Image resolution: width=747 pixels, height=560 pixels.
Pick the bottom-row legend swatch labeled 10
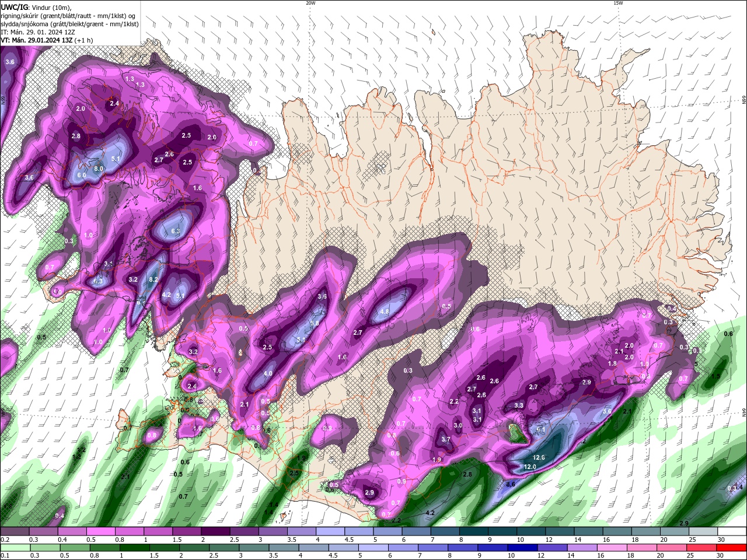coord(523,548)
